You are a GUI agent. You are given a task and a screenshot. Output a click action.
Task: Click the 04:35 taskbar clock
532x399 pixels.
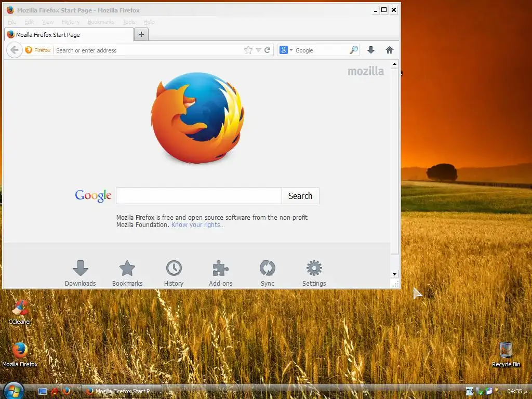coord(517,391)
